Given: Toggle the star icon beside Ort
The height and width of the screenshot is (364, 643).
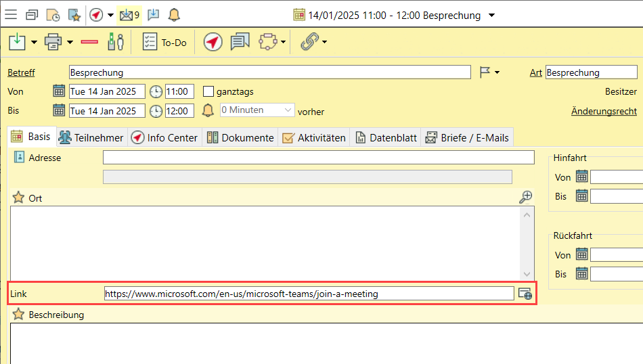Looking at the screenshot, I should [x=18, y=198].
